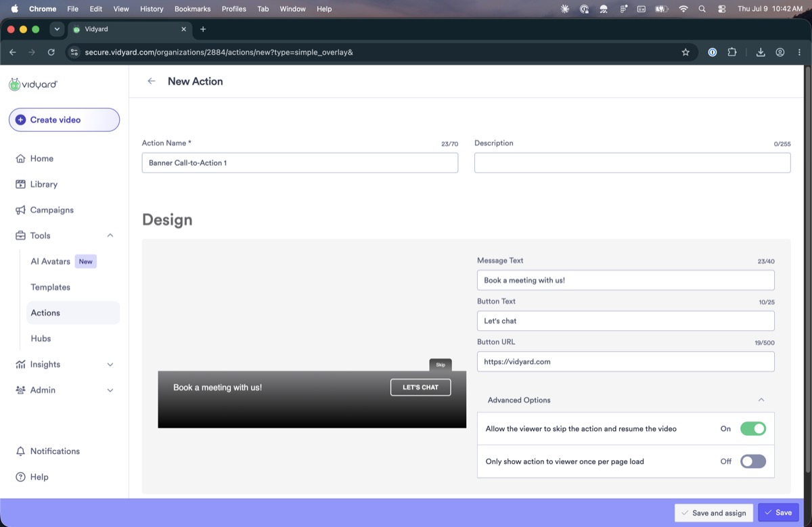The width and height of the screenshot is (812, 527).
Task: Click the Campaigns megaphone icon
Action: 20,210
